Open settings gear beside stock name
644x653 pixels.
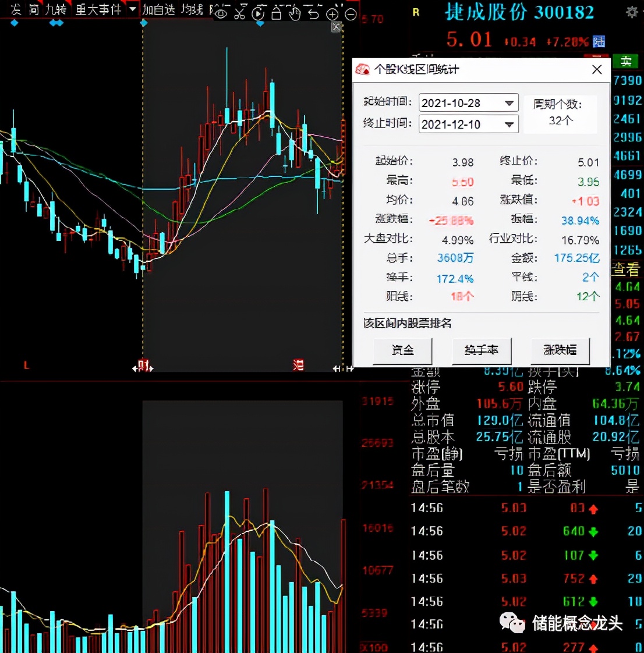tap(631, 12)
